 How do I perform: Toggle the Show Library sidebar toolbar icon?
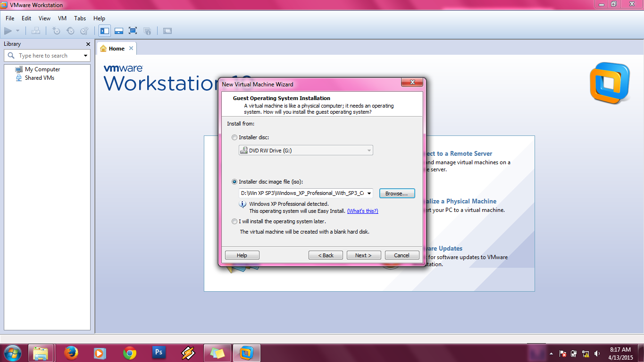pyautogui.click(x=105, y=31)
